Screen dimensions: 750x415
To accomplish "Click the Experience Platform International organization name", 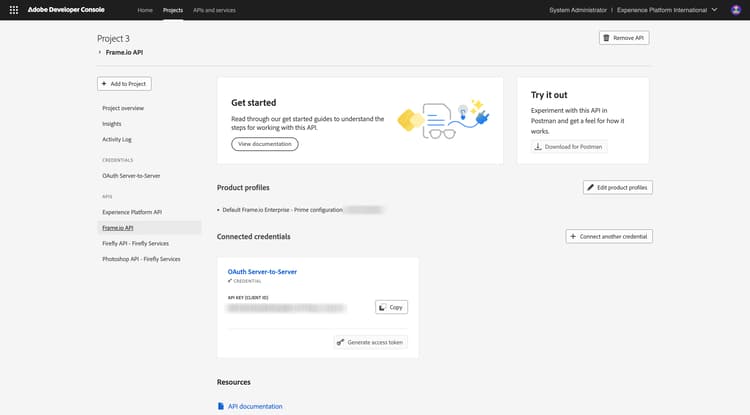I will point(662,10).
